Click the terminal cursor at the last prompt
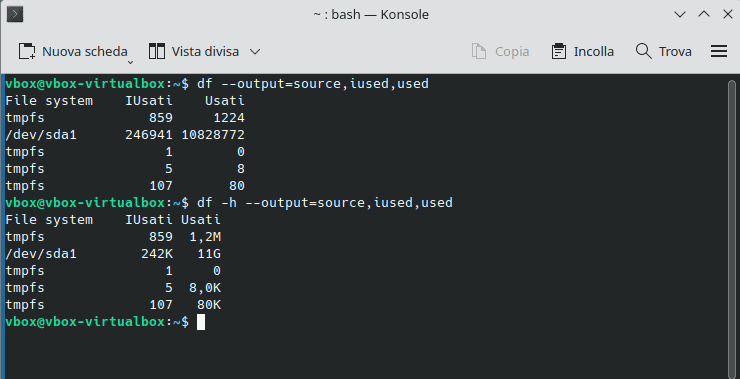Image resolution: width=740 pixels, height=379 pixels. (201, 322)
